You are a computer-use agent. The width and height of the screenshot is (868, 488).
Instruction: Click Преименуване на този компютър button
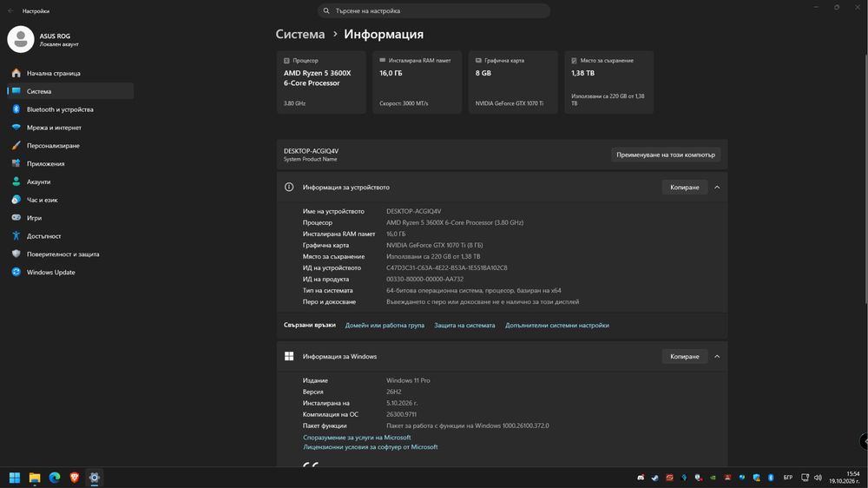(666, 155)
